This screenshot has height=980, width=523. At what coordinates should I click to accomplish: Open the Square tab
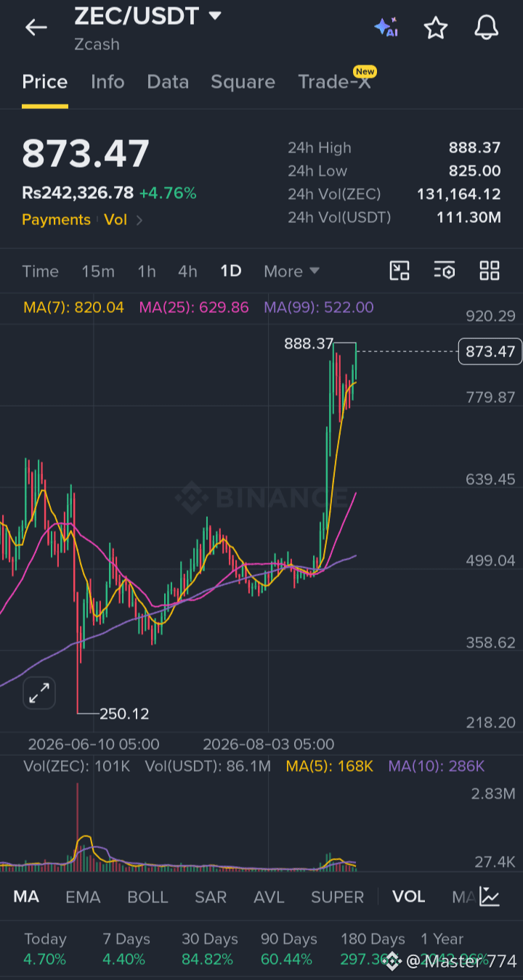coord(243,82)
